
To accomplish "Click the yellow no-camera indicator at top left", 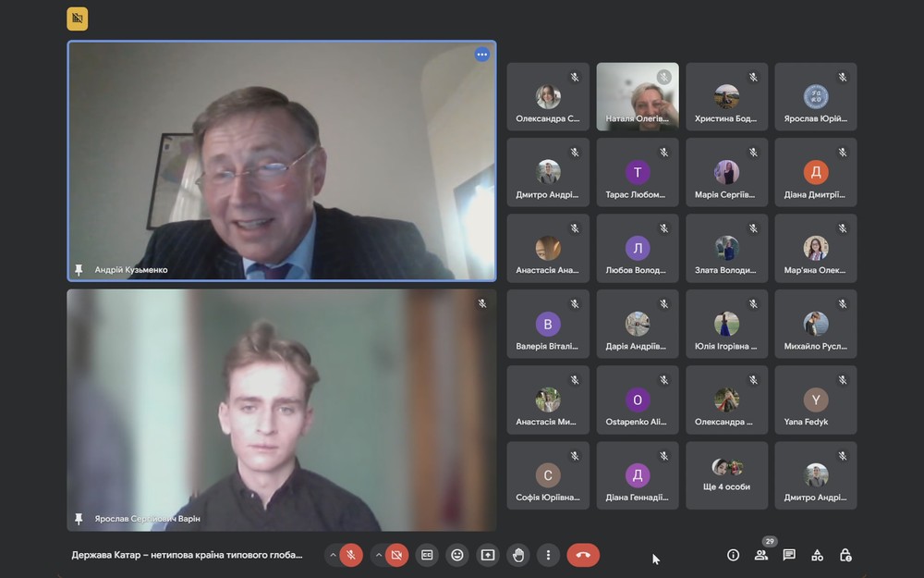I will pos(78,18).
